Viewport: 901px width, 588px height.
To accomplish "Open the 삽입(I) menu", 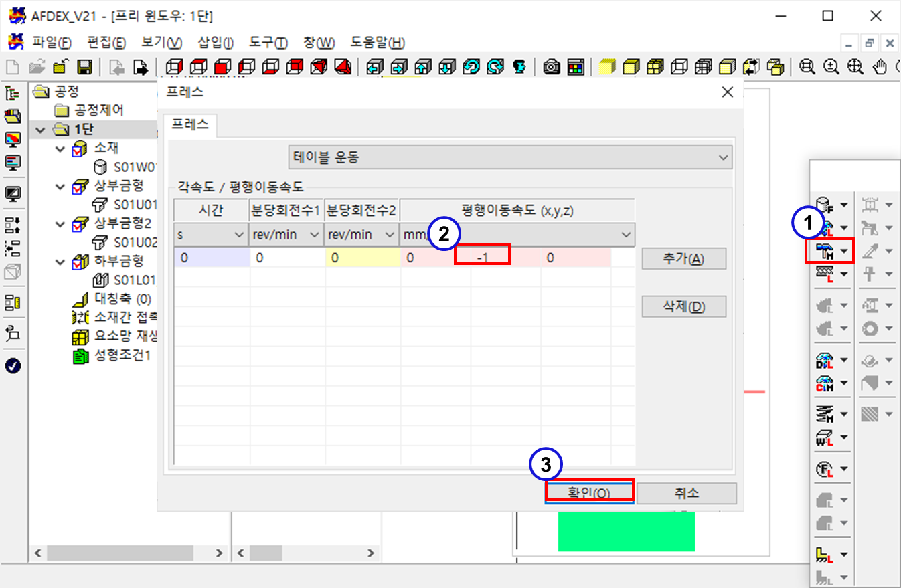I will click(216, 43).
